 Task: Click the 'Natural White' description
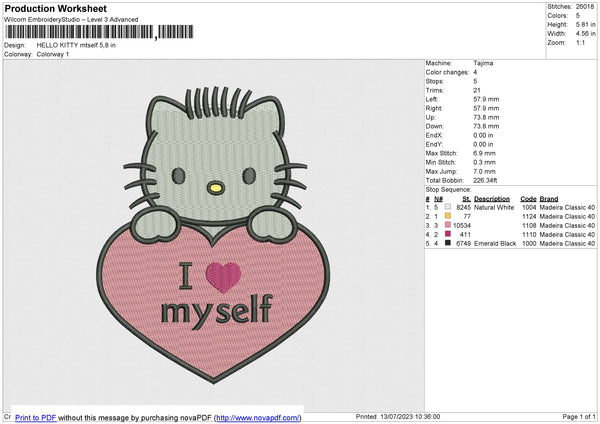494,207
